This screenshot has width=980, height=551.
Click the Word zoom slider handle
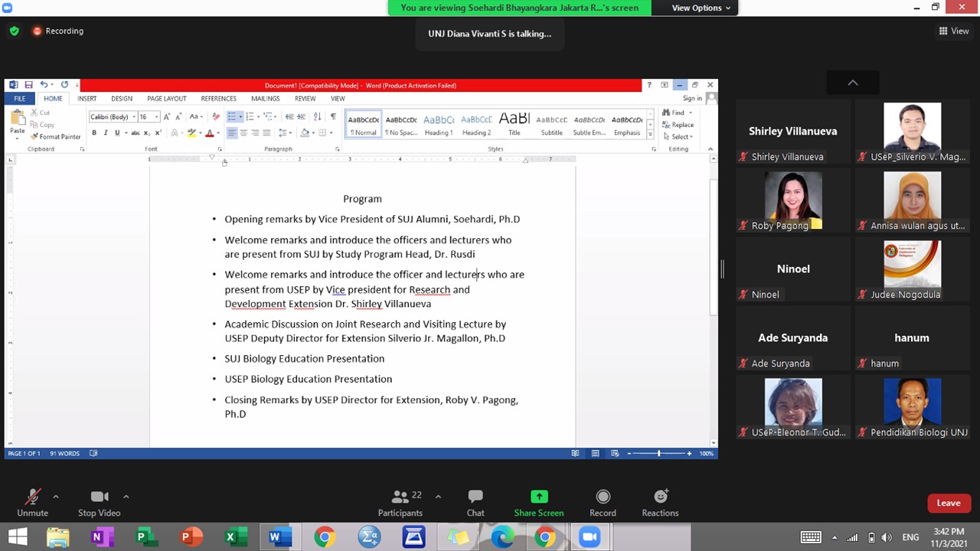click(658, 453)
